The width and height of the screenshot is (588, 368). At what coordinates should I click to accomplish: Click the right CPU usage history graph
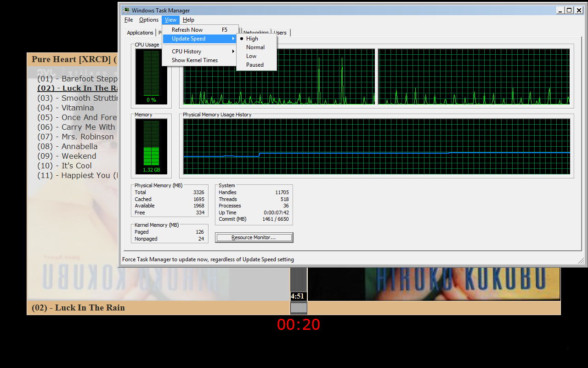474,77
